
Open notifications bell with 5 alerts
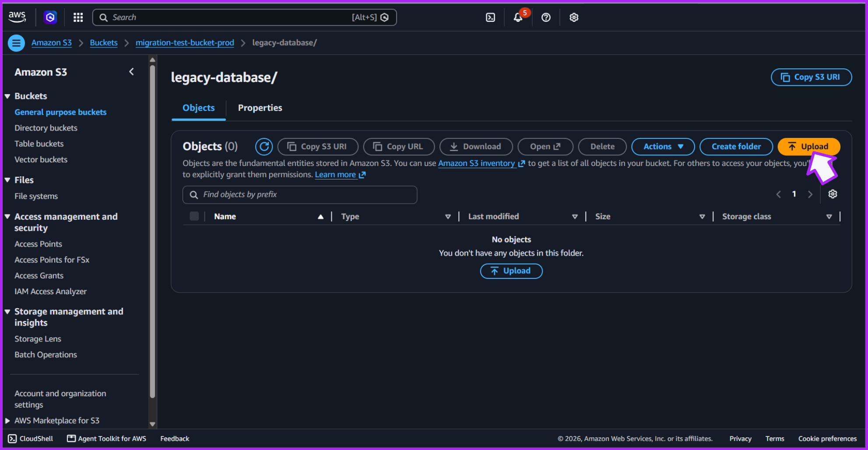click(x=518, y=17)
